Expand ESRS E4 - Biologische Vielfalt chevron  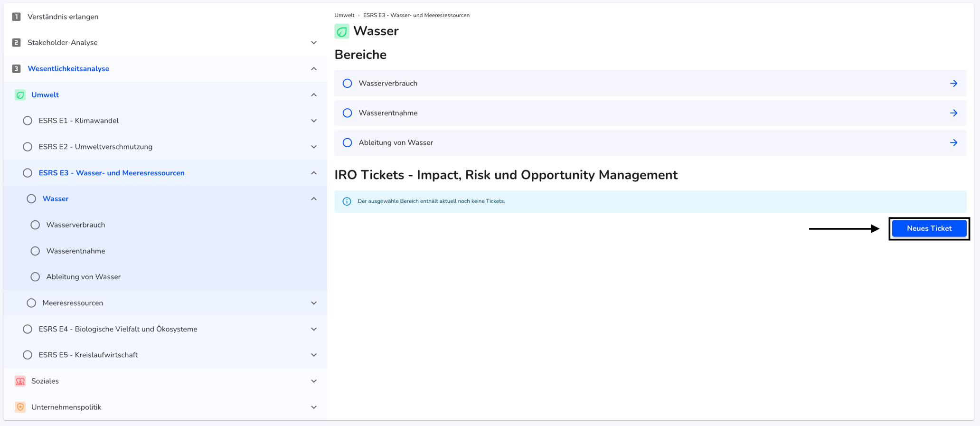pyautogui.click(x=314, y=329)
